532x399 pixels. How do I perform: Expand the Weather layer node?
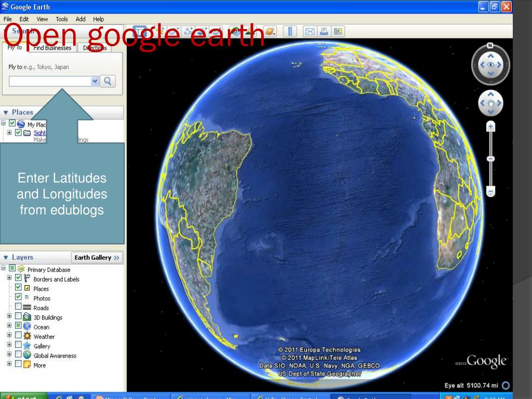[9, 335]
